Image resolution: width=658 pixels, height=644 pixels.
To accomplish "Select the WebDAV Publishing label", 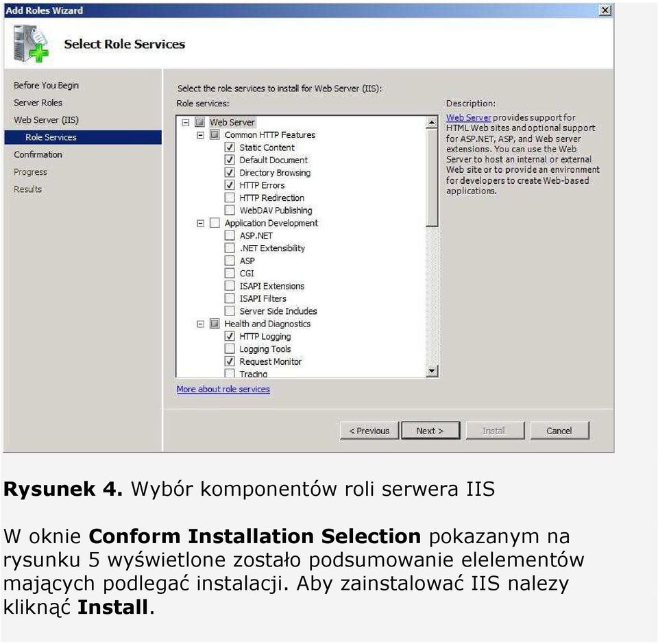I will tap(276, 210).
